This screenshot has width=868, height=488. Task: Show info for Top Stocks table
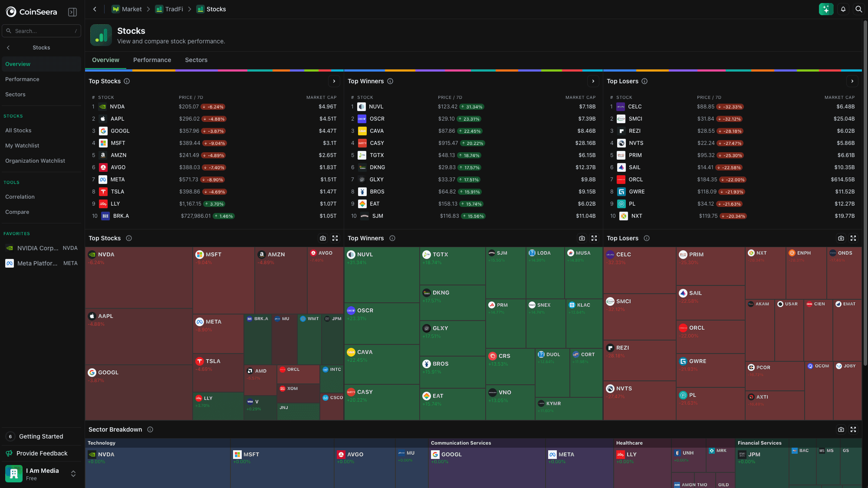(x=127, y=81)
